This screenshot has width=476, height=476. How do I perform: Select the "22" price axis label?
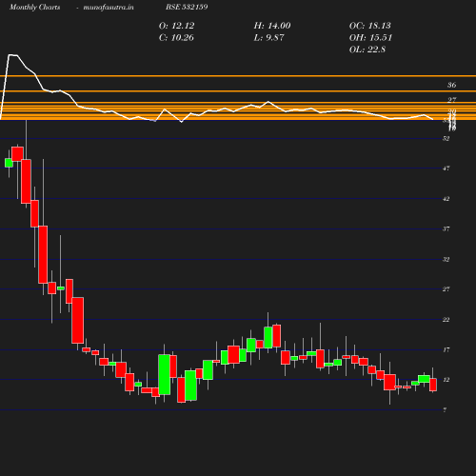click(x=446, y=320)
